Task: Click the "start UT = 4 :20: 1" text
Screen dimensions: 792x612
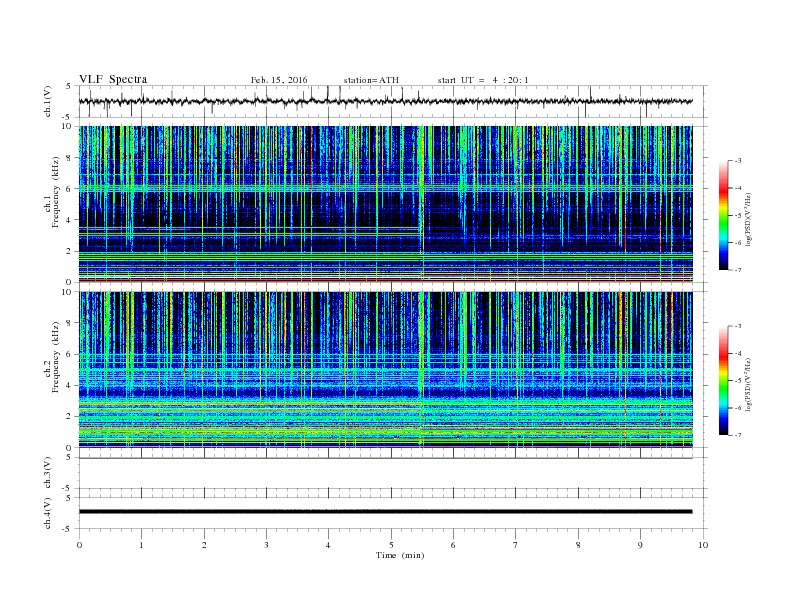Action: pyautogui.click(x=483, y=80)
